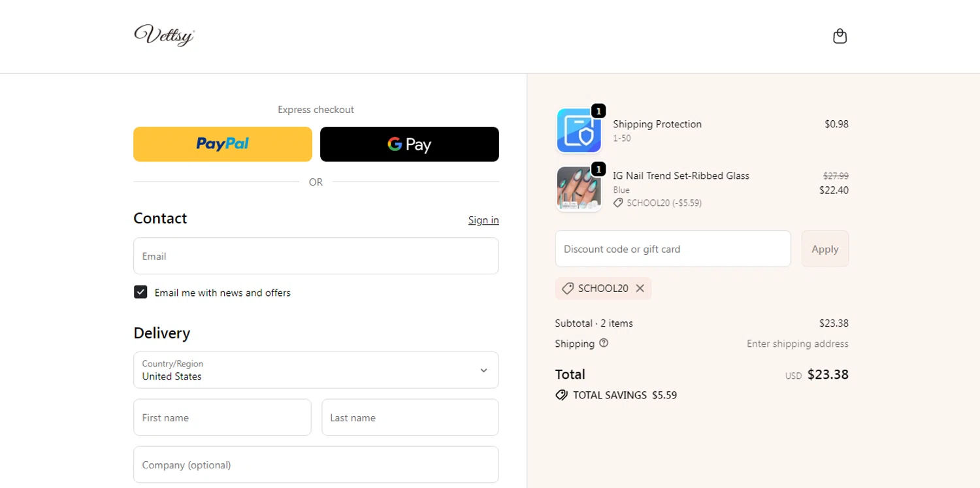Remove the SCHOOL20 discount code
Image resolution: width=980 pixels, height=488 pixels.
pos(640,288)
